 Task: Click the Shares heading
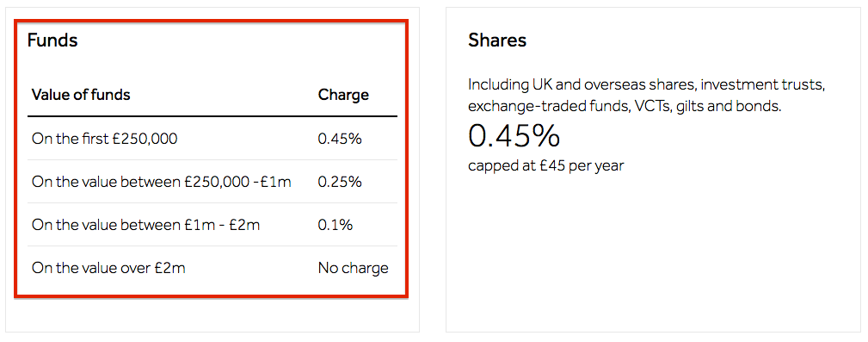(x=497, y=40)
